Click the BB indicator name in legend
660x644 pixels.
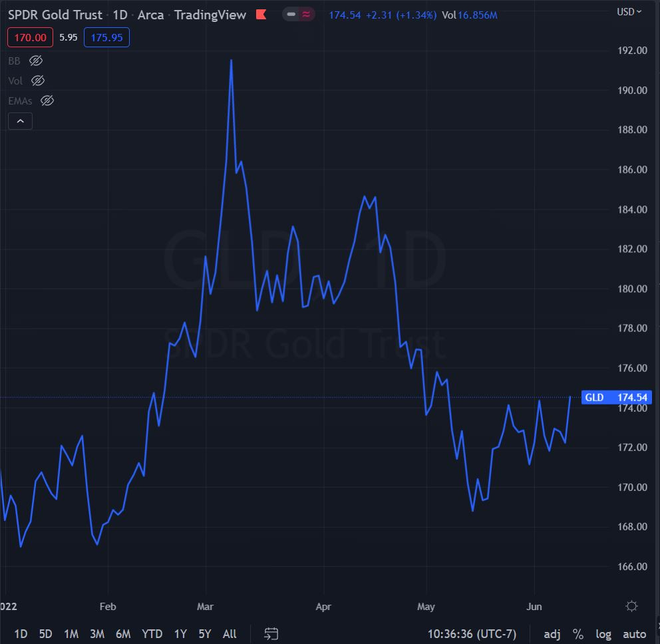tap(15, 61)
